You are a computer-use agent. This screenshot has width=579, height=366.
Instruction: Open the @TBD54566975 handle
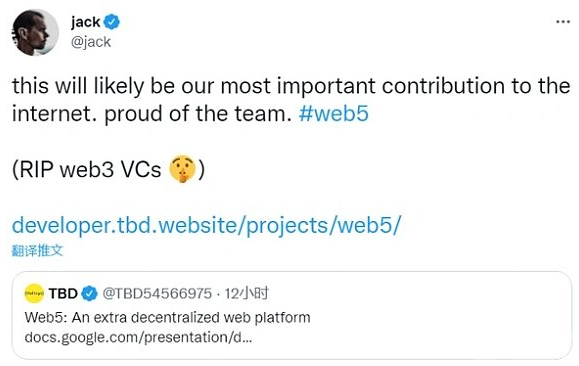click(157, 294)
